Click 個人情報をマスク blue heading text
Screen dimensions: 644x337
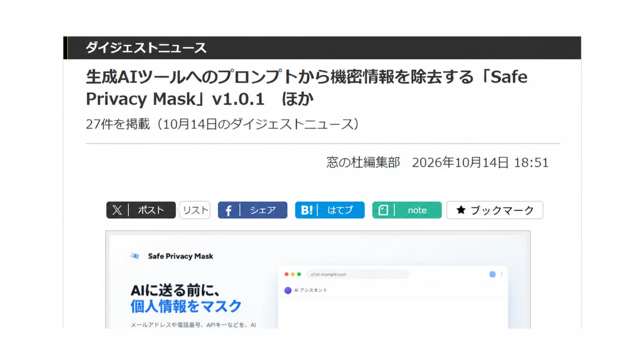(186, 306)
